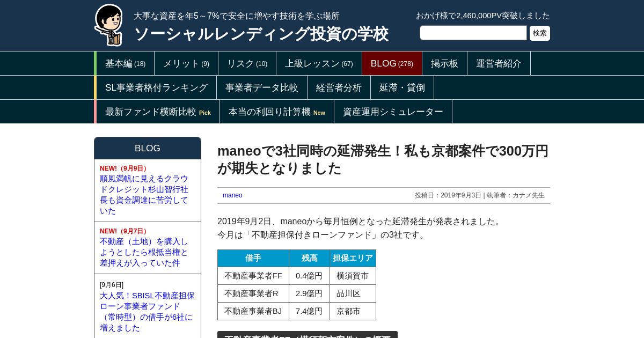Screen dimensions: 644x338
Task: Click the site mascot logo icon
Action: point(109,25)
